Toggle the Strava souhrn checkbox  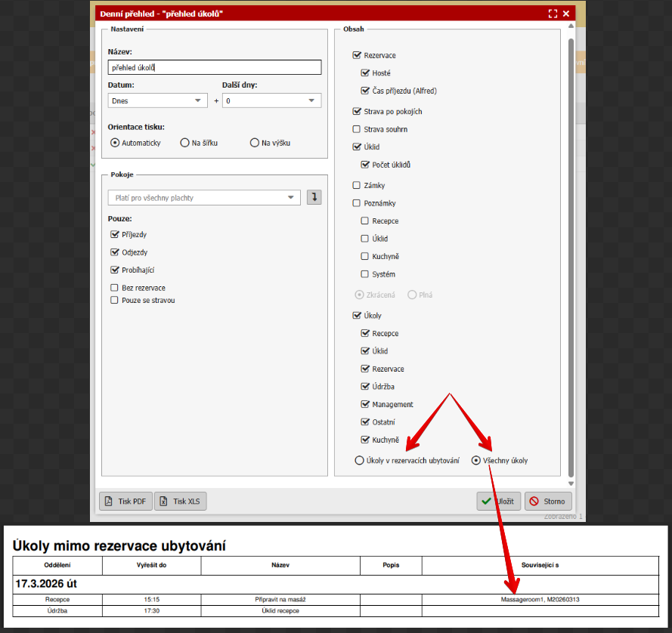point(357,129)
